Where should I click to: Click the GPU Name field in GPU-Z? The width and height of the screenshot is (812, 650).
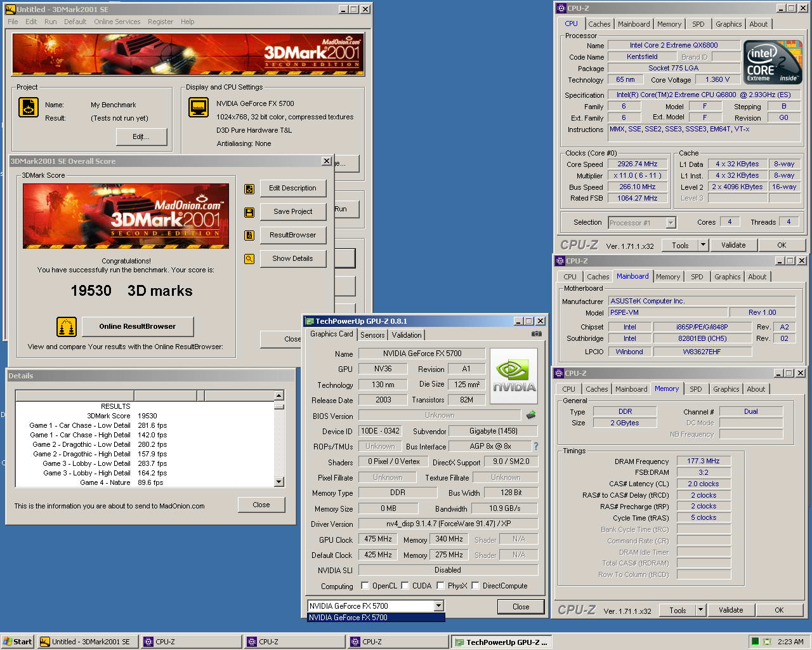pyautogui.click(x=422, y=354)
